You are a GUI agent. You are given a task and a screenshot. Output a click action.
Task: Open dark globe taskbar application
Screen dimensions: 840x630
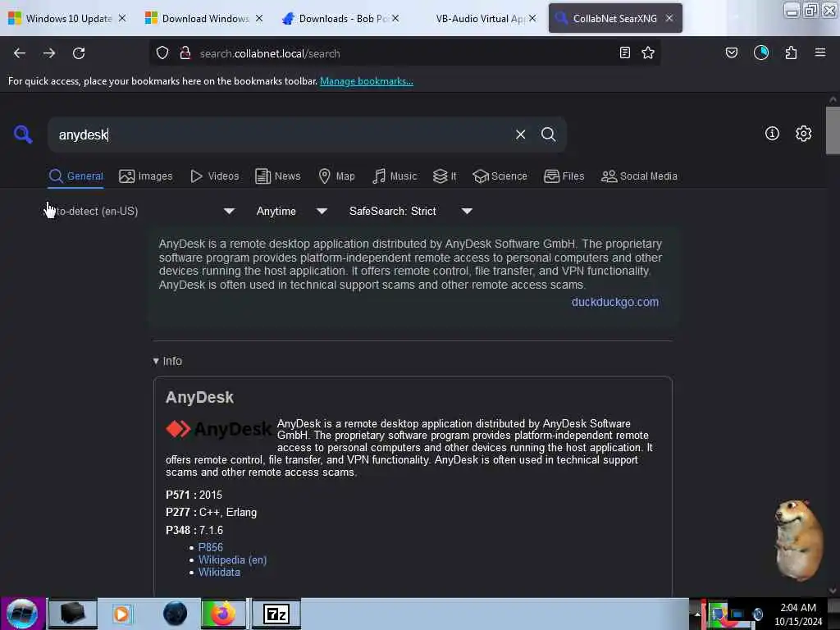175,614
